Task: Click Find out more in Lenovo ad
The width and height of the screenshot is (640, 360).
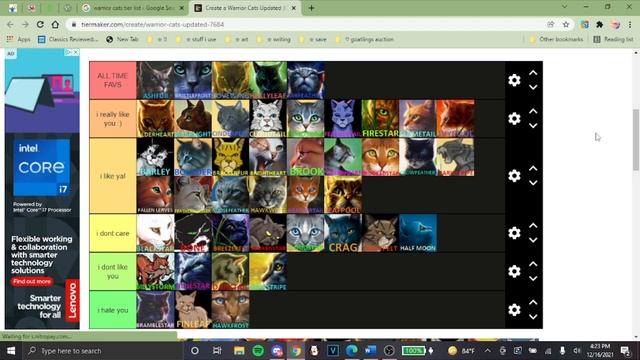Action: coord(32,281)
